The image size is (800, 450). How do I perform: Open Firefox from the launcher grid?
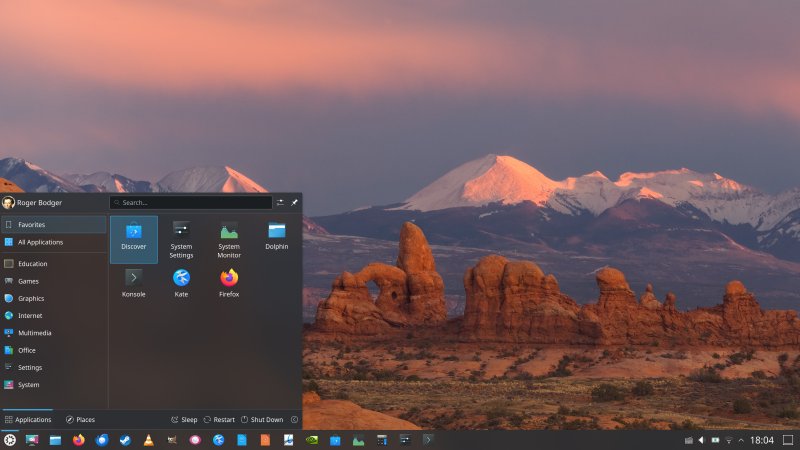coord(229,282)
